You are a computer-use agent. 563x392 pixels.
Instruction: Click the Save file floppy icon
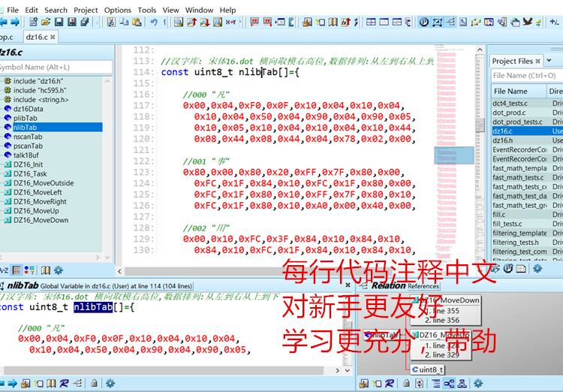pyautogui.click(x=59, y=23)
